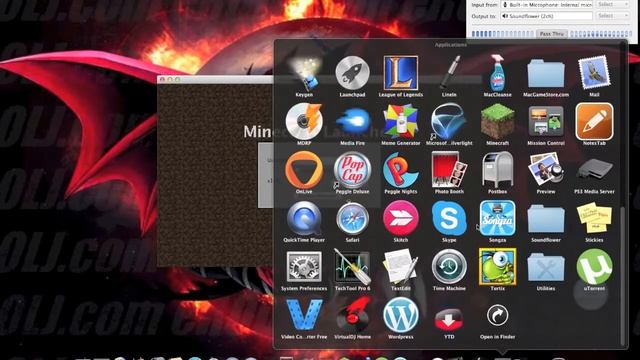
Task: Open the MacGameStore.com folder
Action: point(546,73)
